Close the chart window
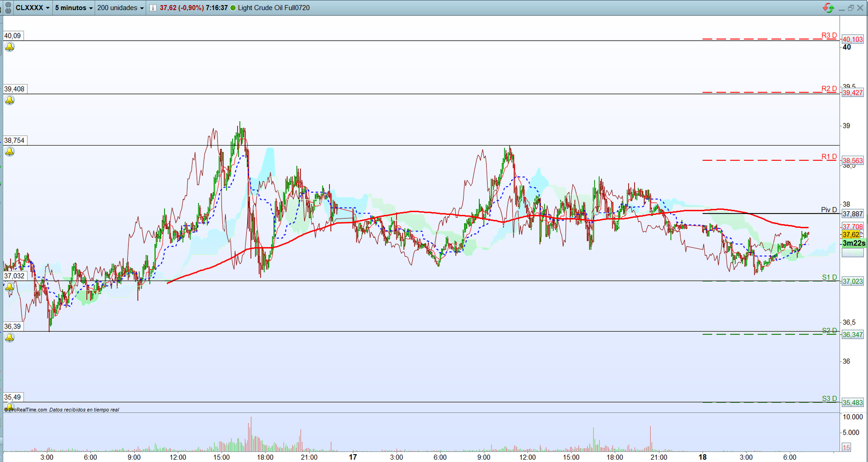The width and height of the screenshot is (868, 462). 860,8
